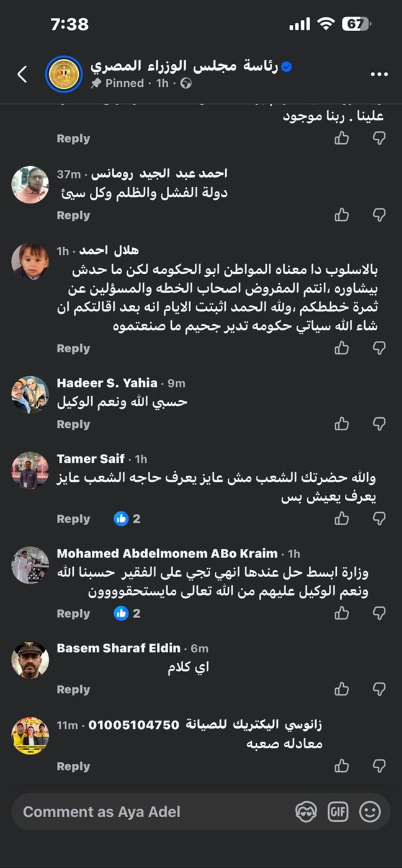Thumbs down احمد عبد الجيد's comment

coord(379,215)
